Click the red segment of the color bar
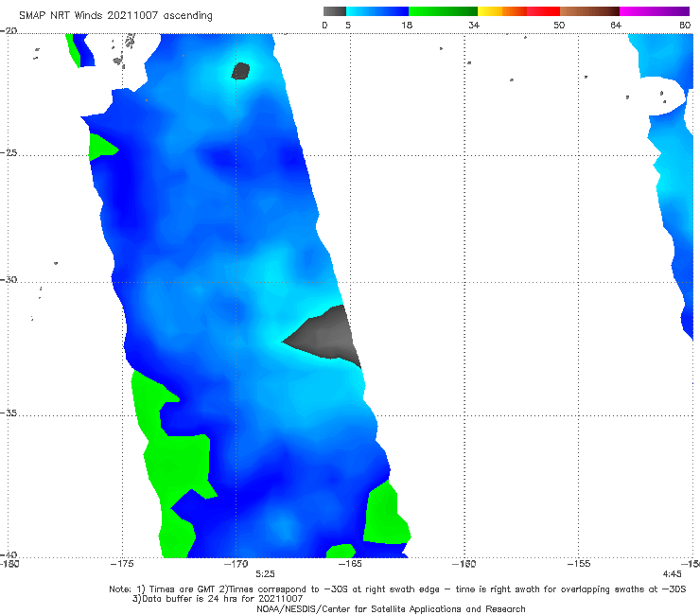The height and width of the screenshot is (615, 700). (543, 11)
